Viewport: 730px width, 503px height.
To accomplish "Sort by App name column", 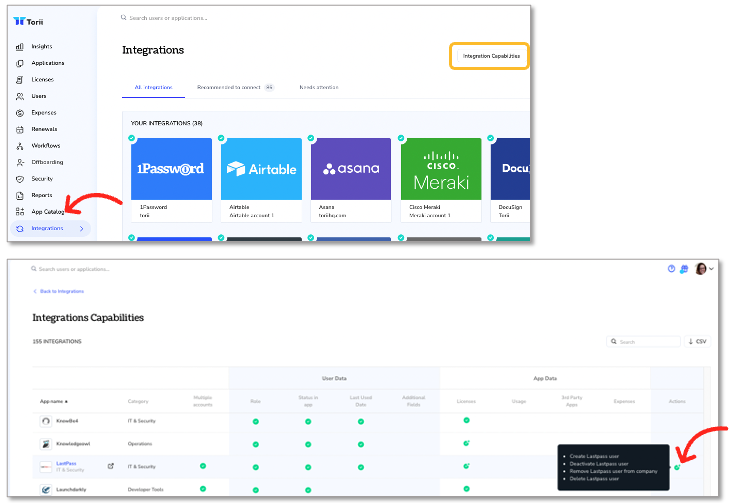I will click(x=54, y=401).
